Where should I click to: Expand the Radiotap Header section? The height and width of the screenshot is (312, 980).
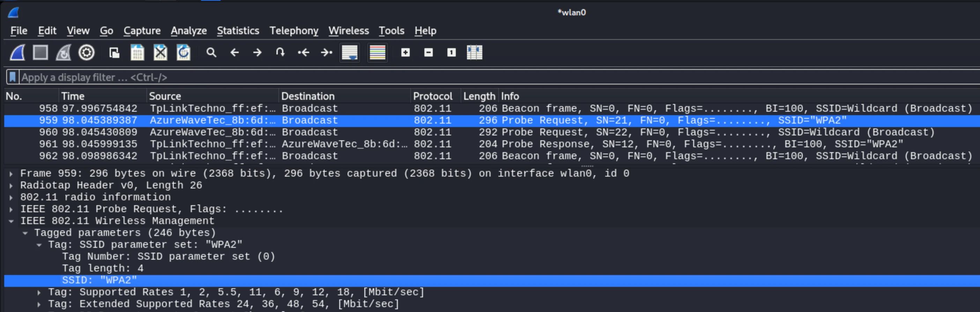click(11, 186)
